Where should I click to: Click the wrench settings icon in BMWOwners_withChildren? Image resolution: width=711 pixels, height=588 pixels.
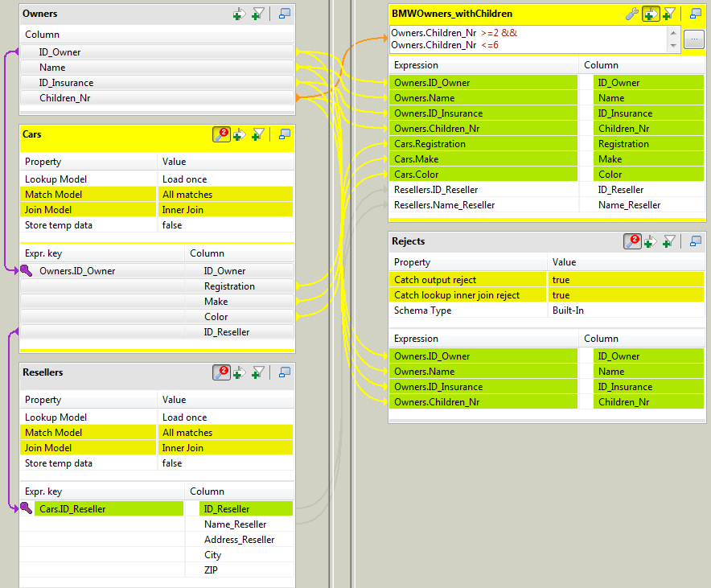(x=632, y=14)
